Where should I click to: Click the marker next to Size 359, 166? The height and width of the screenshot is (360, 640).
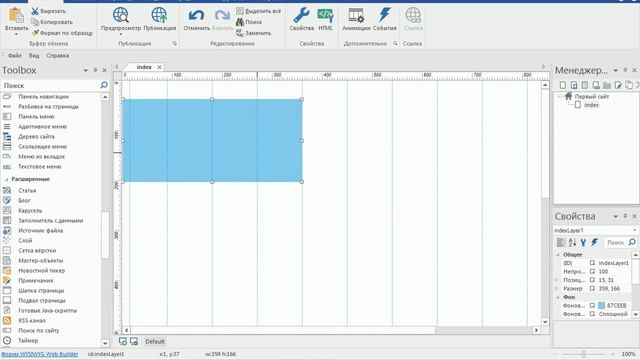point(592,289)
